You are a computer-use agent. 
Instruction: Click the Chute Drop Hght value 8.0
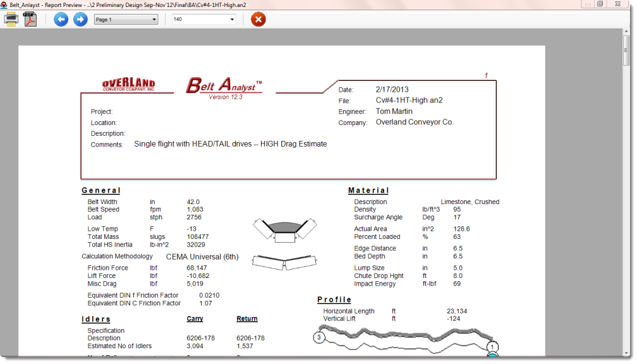[458, 276]
